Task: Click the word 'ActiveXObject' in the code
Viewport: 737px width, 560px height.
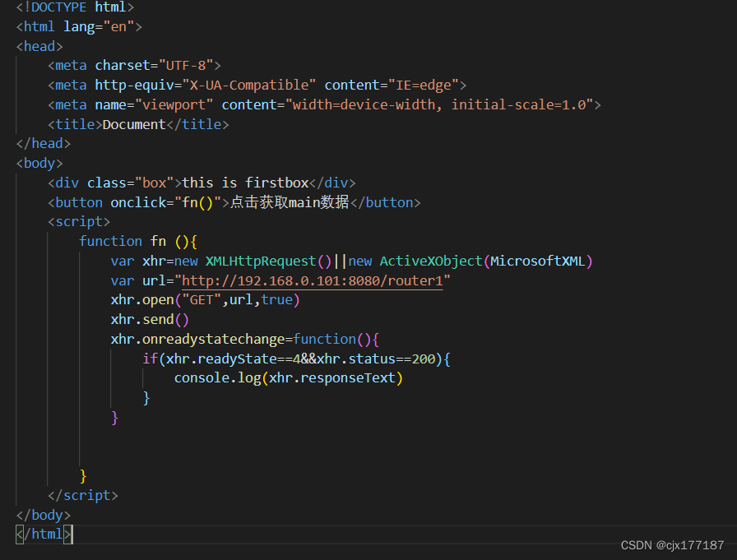Action: click(431, 261)
